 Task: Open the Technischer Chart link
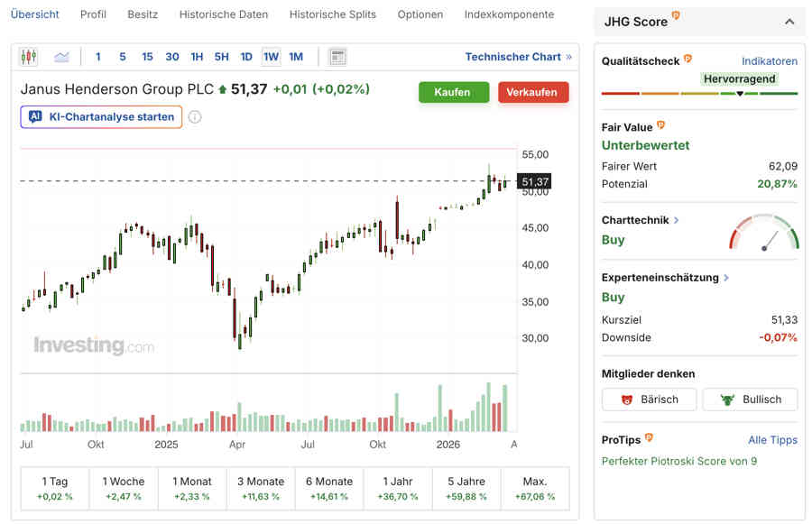click(518, 57)
